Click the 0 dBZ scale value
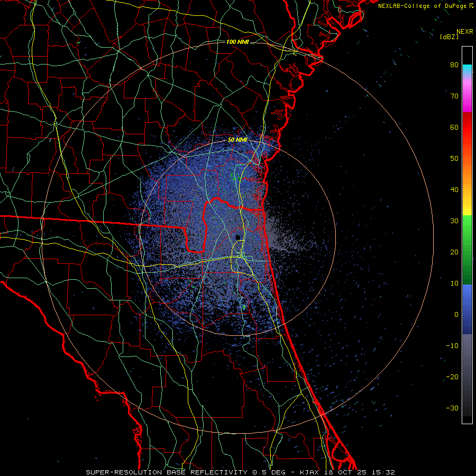 (x=456, y=315)
